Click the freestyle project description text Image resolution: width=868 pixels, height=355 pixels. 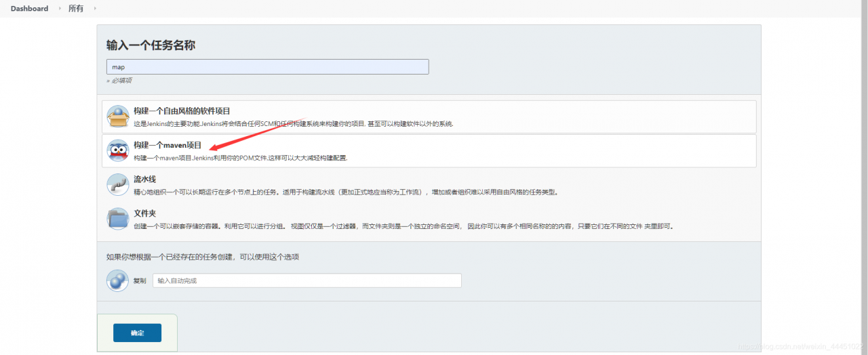[293, 124]
